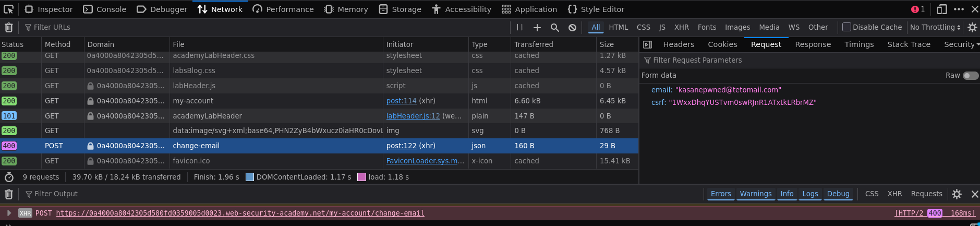Clear console output with trash icon
Viewport: 980px width, 226px height.
(x=9, y=194)
